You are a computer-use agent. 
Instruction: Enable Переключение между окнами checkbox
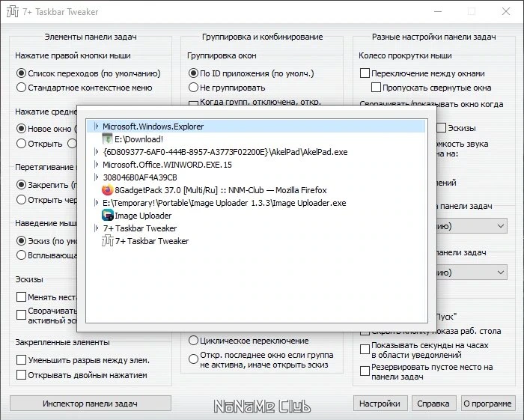pyautogui.click(x=365, y=73)
